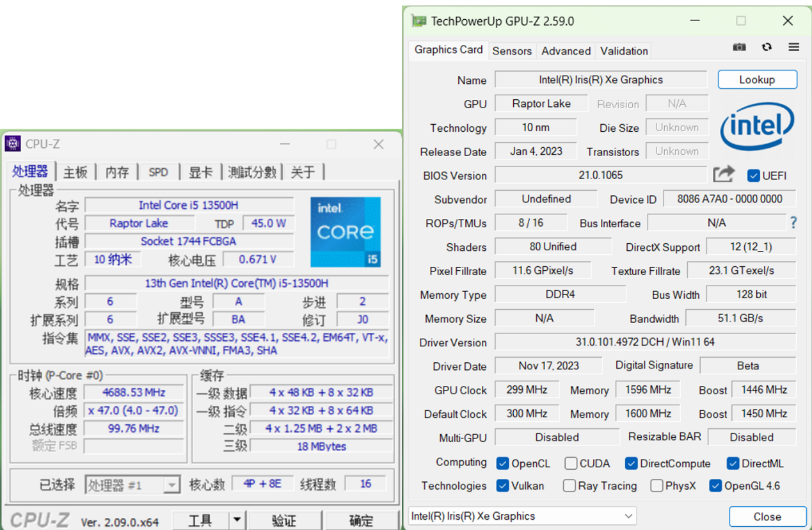Switch to the Sensors tab
The height and width of the screenshot is (530, 812).
pos(511,51)
